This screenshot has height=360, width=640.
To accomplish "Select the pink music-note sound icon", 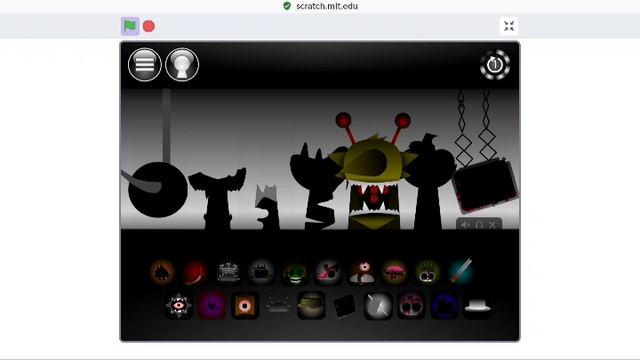I will coord(328,272).
